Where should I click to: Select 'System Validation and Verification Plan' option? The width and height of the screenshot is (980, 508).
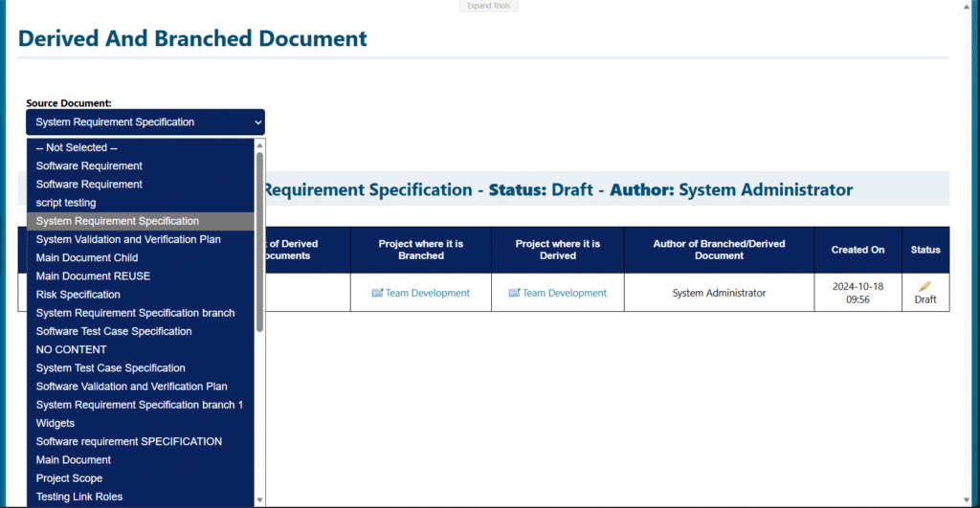coord(127,239)
